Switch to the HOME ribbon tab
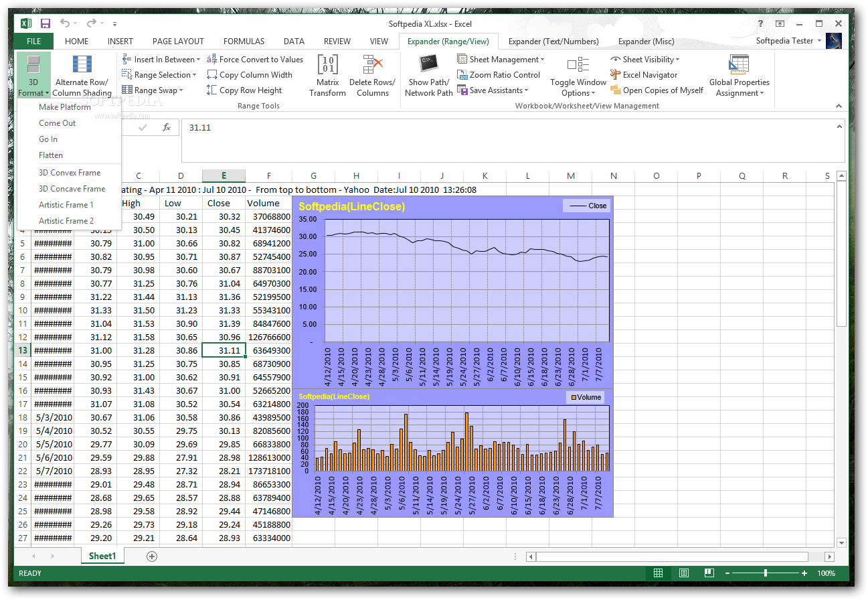 pyautogui.click(x=76, y=42)
